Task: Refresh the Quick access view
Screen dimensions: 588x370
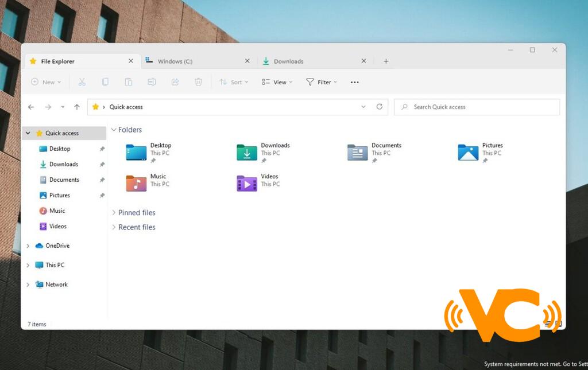Action: point(379,107)
